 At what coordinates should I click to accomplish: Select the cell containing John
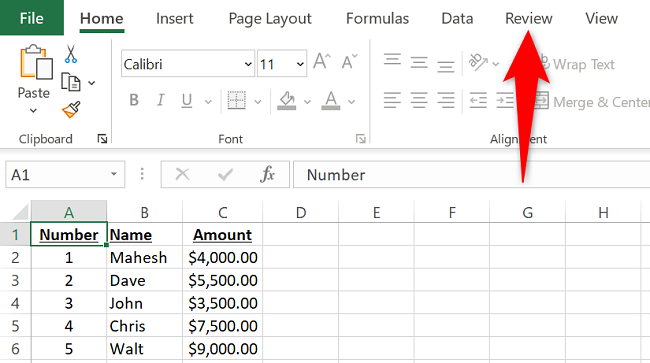point(144,303)
